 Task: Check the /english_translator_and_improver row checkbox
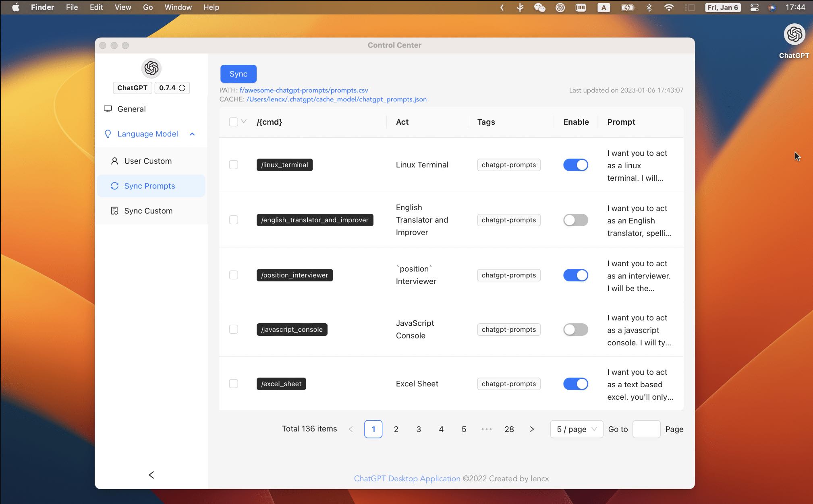pos(233,220)
